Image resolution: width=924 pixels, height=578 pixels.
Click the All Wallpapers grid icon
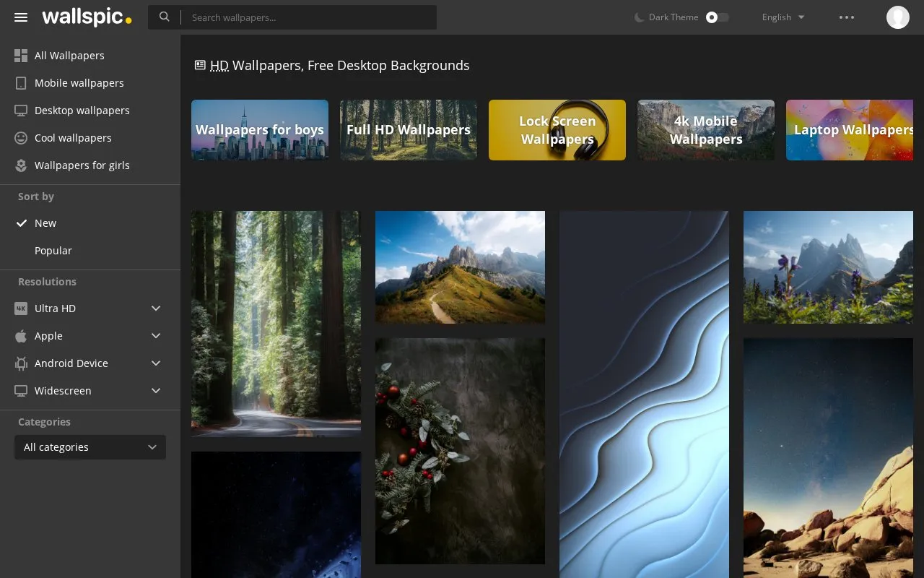click(21, 56)
